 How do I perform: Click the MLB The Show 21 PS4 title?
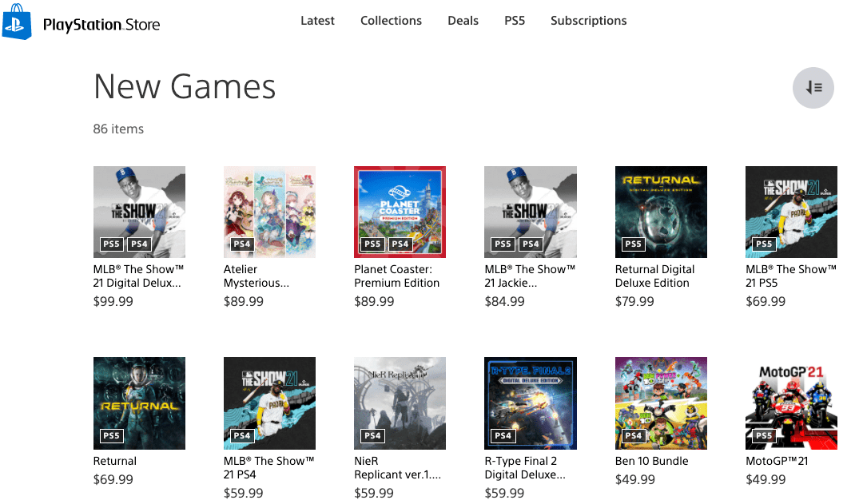tap(269, 468)
